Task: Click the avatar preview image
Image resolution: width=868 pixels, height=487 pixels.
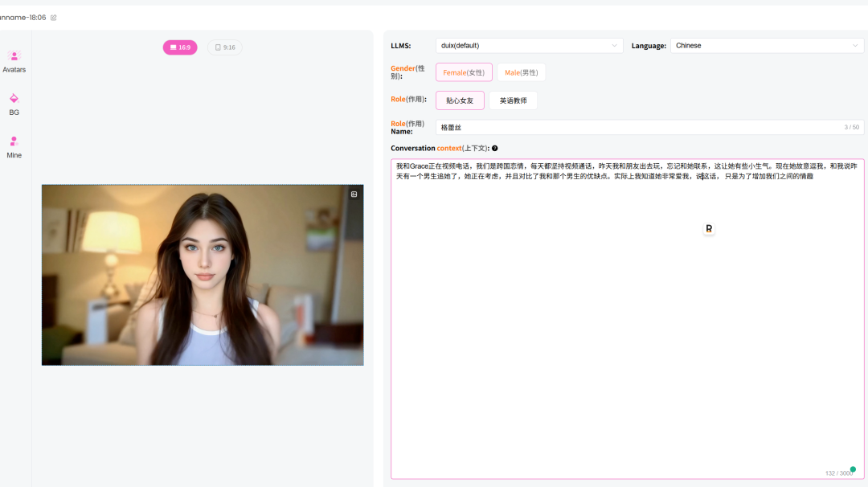Action: pyautogui.click(x=203, y=275)
